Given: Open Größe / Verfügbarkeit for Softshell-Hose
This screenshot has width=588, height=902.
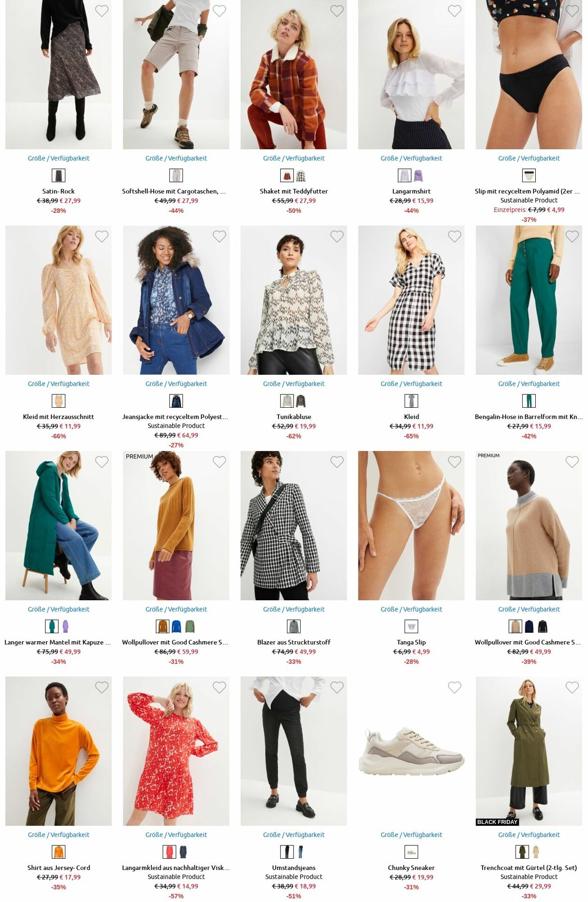Looking at the screenshot, I should point(176,158).
